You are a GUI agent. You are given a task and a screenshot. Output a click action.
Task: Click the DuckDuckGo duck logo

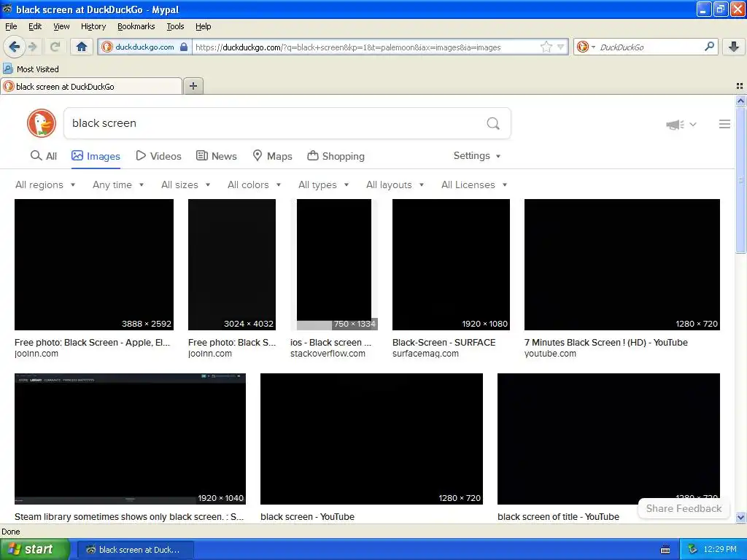click(42, 123)
